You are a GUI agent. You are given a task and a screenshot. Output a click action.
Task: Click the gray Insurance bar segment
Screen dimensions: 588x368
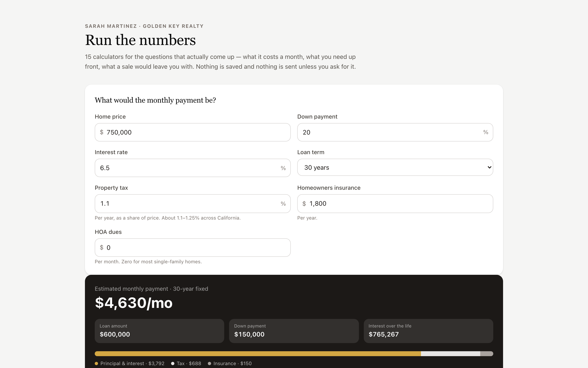click(x=487, y=354)
